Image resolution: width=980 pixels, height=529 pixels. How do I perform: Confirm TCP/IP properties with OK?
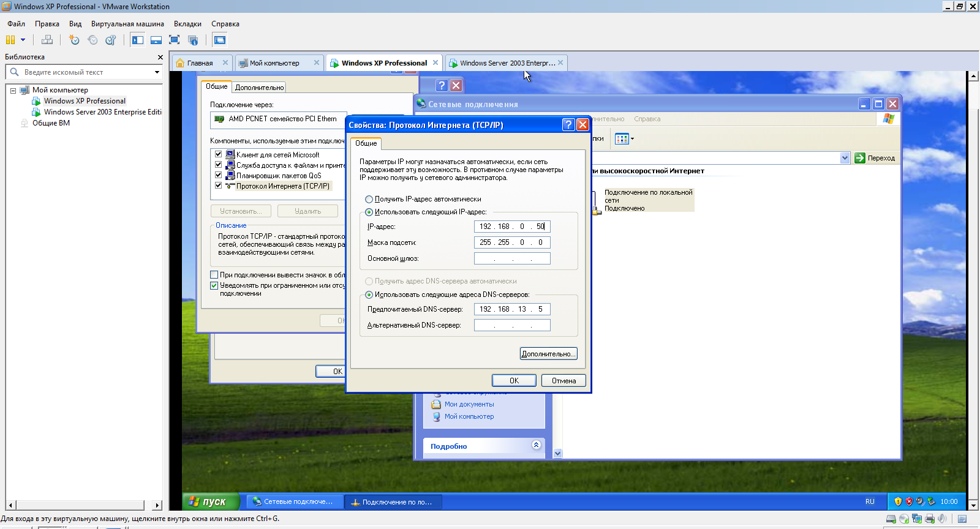514,381
